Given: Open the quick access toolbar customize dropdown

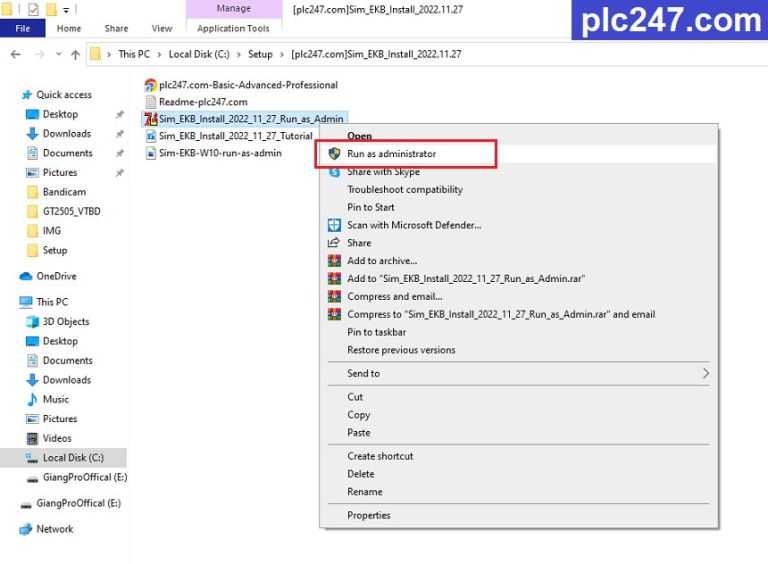Looking at the screenshot, I should point(66,9).
